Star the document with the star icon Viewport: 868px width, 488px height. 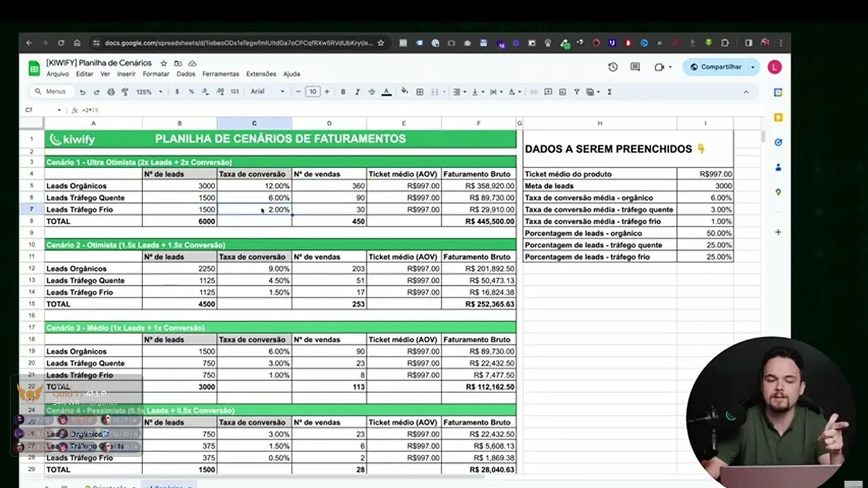[163, 63]
